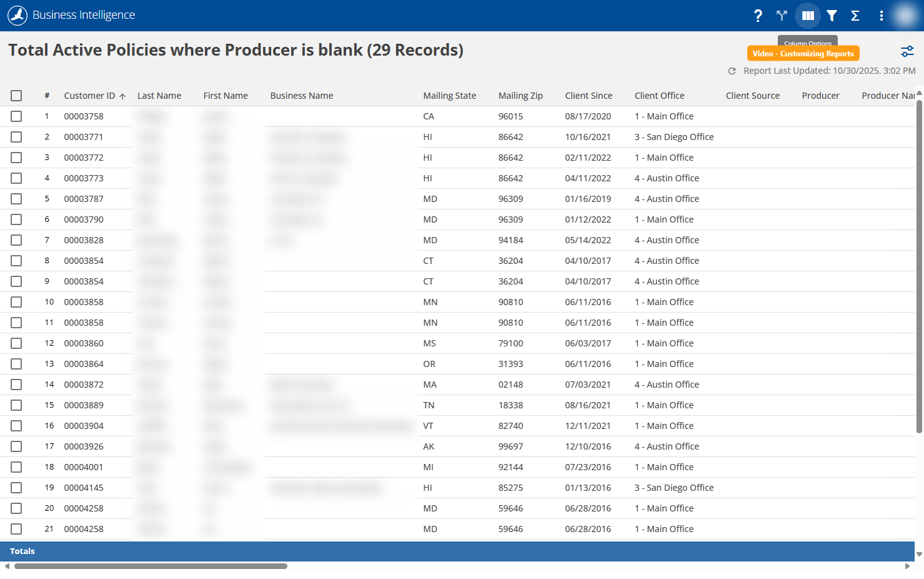This screenshot has width=924, height=579.
Task: Check the box for row 14
Action: tap(16, 385)
